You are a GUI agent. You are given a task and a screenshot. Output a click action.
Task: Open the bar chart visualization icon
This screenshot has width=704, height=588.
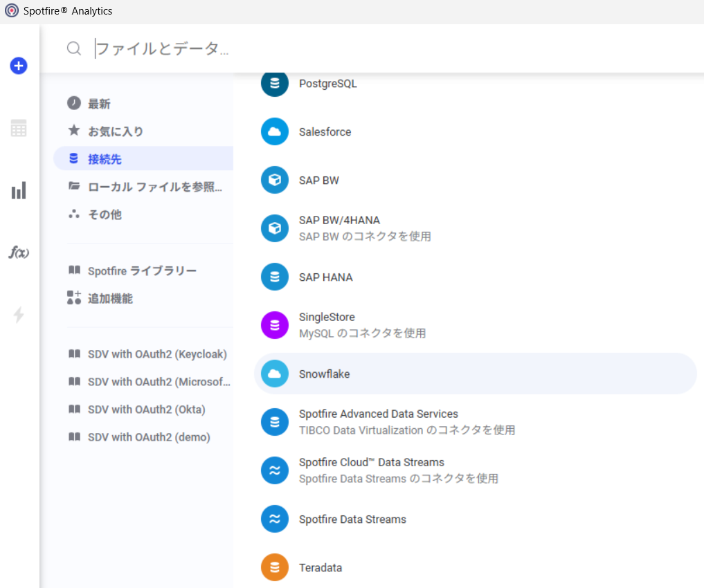19,191
